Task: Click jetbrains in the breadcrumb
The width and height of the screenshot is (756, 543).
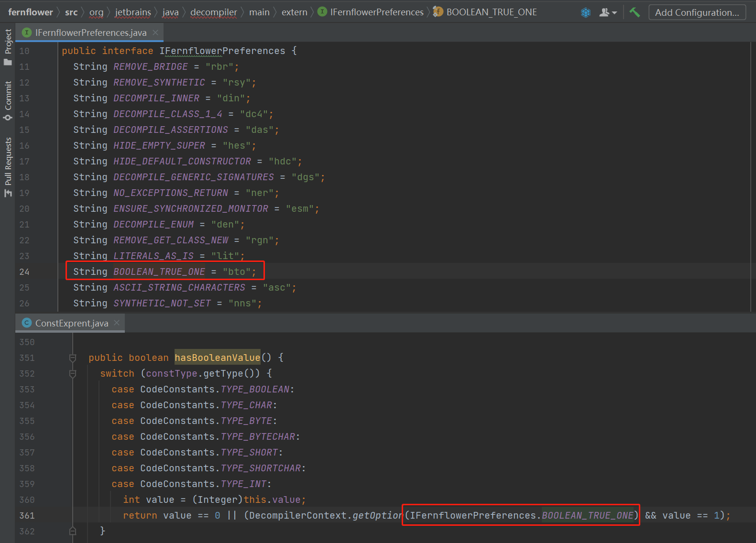Action: coord(133,12)
